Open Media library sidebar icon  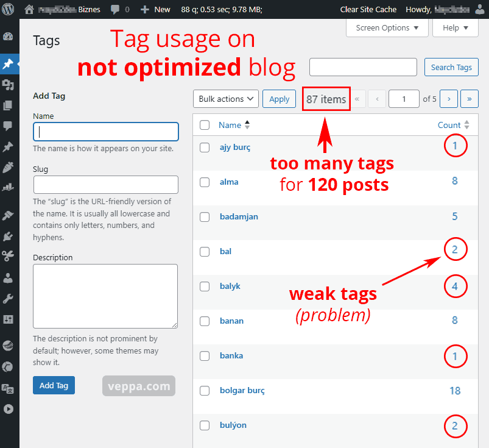click(x=8, y=84)
